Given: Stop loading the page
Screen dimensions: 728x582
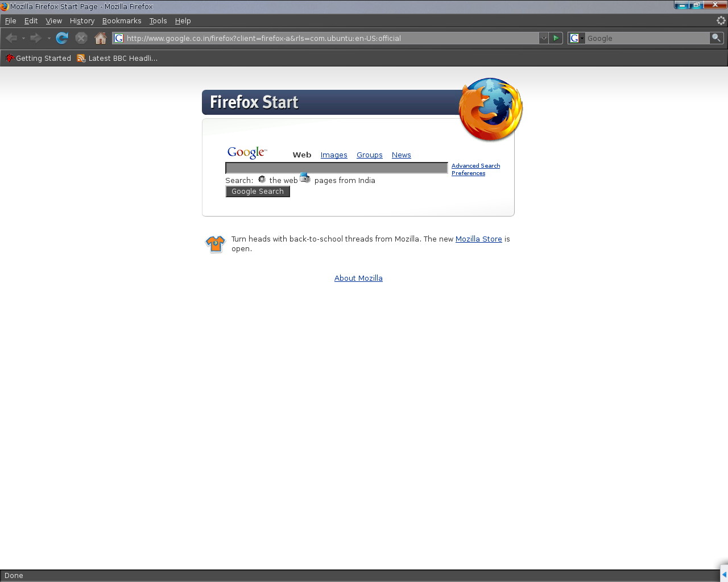Looking at the screenshot, I should click(x=81, y=38).
